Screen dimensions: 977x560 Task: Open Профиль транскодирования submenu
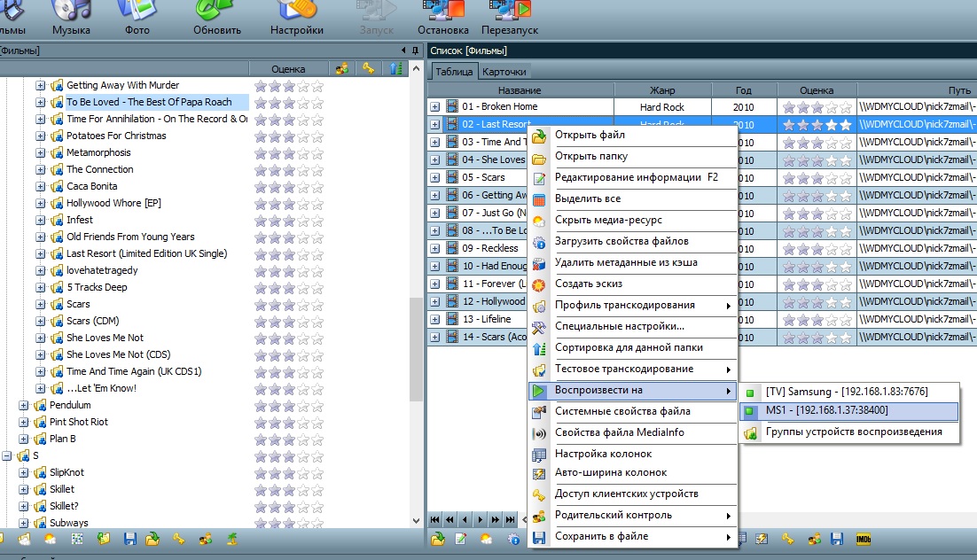(x=624, y=305)
